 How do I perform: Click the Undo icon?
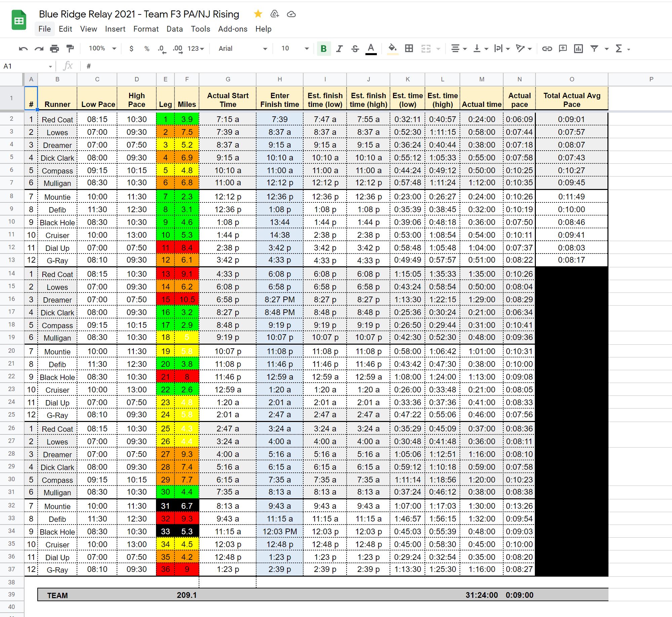(23, 49)
